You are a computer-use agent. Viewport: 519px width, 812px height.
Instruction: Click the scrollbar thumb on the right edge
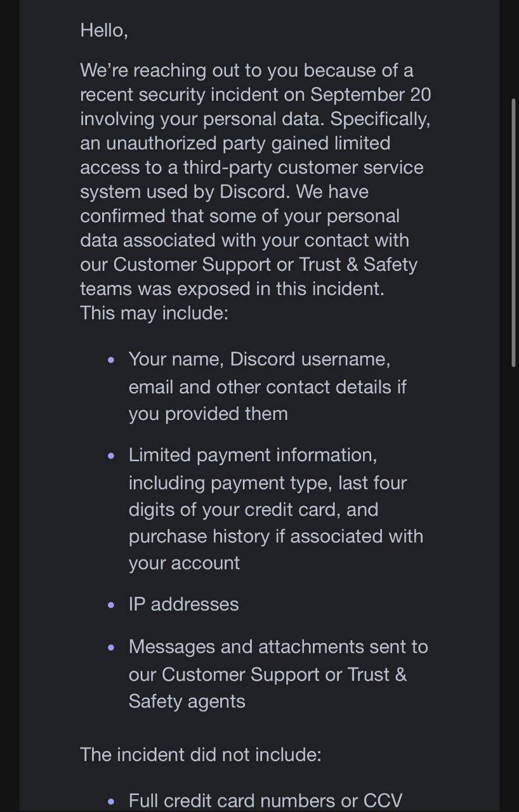click(513, 232)
